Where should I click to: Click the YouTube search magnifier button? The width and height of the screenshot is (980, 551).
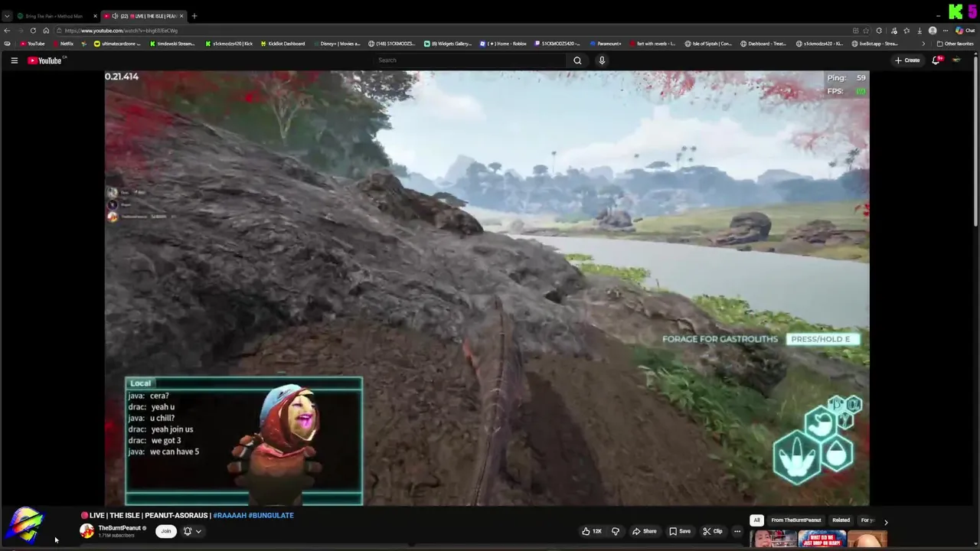[x=577, y=60]
